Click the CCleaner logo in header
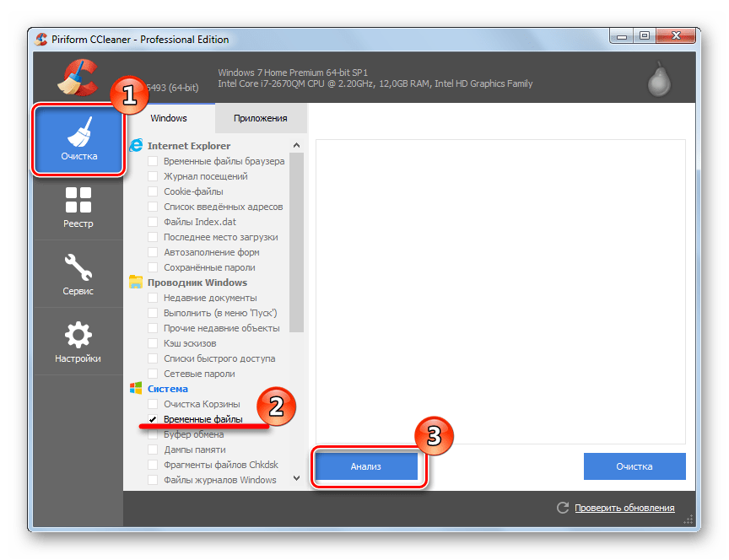 (x=76, y=78)
